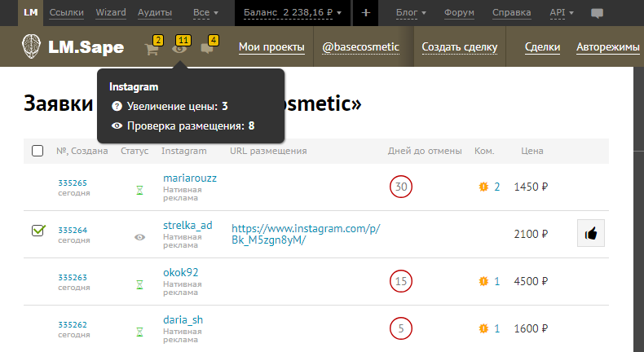This screenshot has width=644, height=352.
Task: Click the 1600 ₽ price for daria_sh
Action: coord(531,328)
